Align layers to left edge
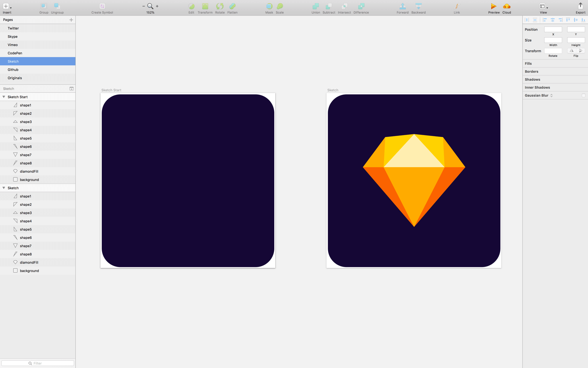The width and height of the screenshot is (588, 368). pos(545,20)
